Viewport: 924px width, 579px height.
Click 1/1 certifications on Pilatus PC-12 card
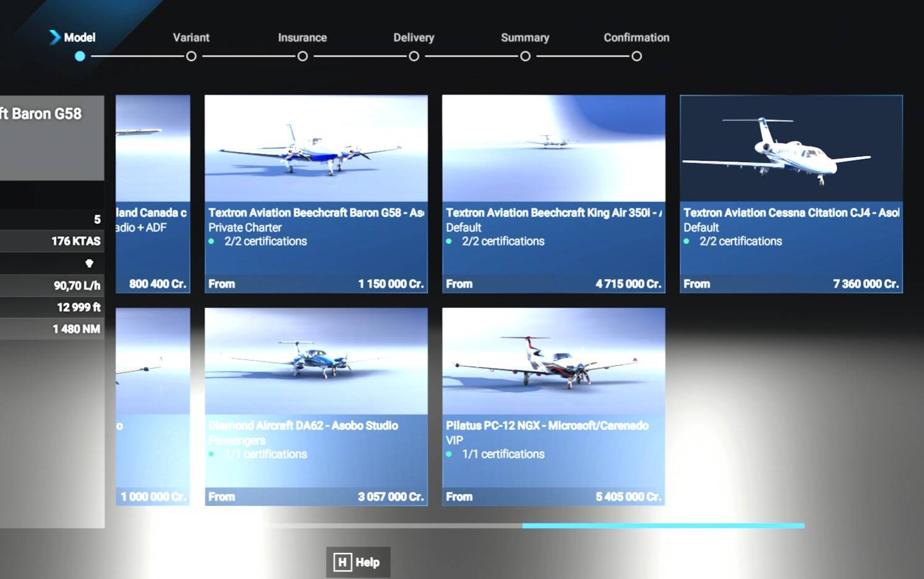click(x=503, y=454)
